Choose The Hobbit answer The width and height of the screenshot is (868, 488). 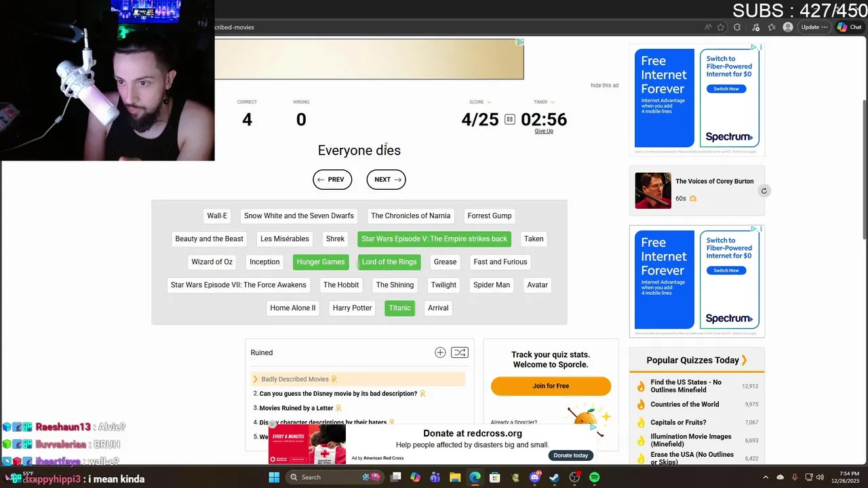pos(341,285)
